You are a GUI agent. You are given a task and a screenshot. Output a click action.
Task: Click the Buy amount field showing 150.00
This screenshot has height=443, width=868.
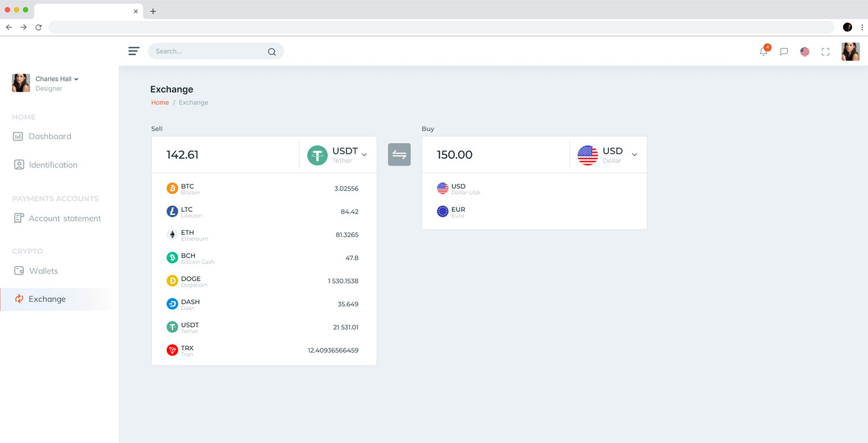tap(495, 155)
